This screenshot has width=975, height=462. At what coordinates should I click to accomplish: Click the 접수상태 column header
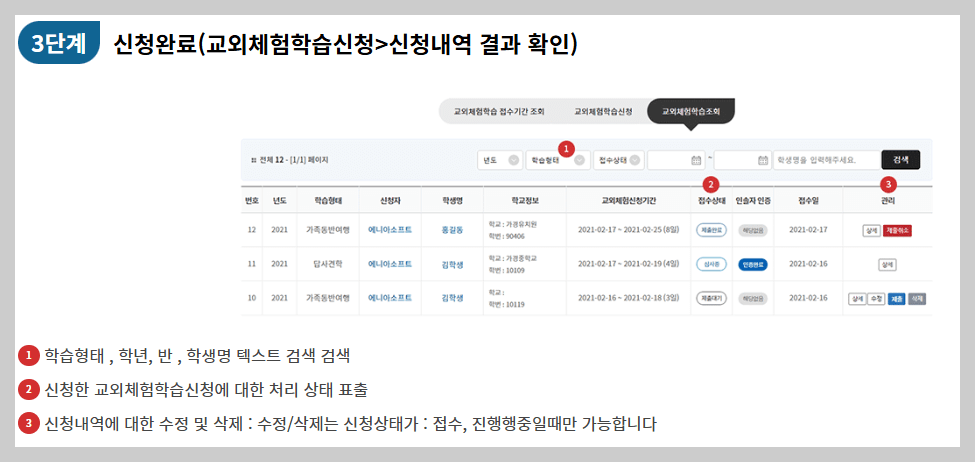click(x=711, y=201)
